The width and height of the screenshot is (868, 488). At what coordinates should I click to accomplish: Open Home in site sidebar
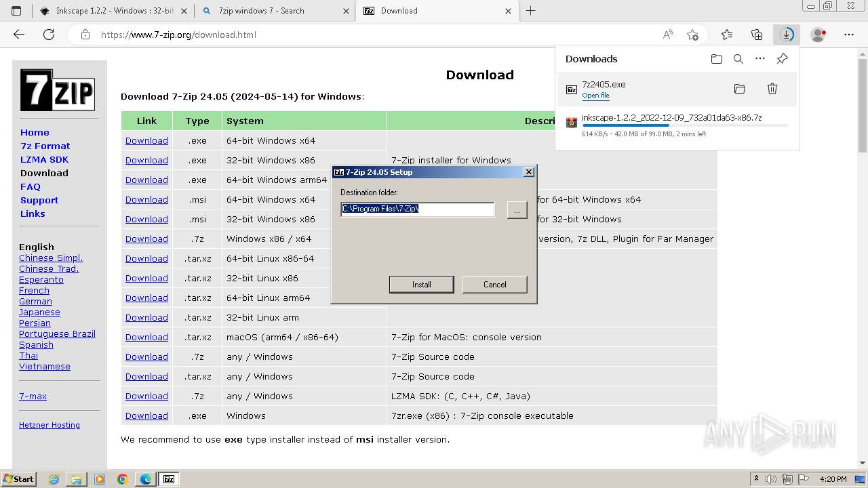(35, 132)
